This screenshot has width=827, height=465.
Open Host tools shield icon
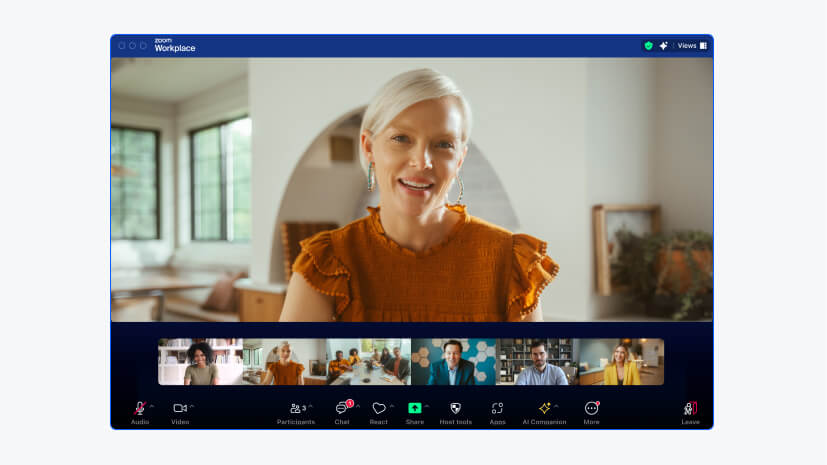[x=456, y=409]
